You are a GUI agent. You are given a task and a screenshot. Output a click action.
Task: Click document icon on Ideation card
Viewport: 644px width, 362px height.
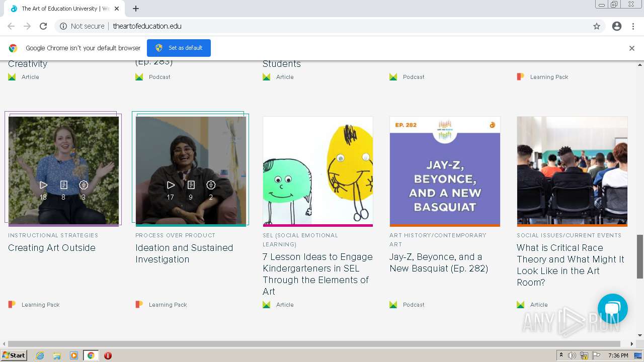[191, 185]
